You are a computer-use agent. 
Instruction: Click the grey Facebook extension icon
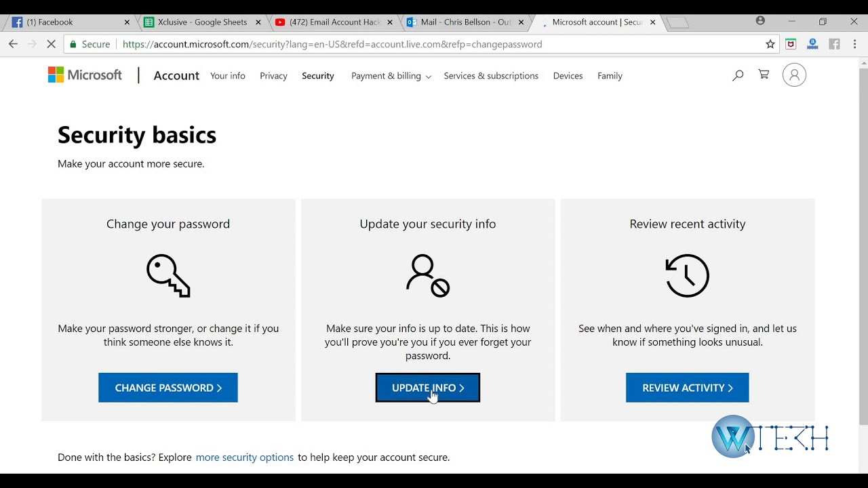(834, 44)
